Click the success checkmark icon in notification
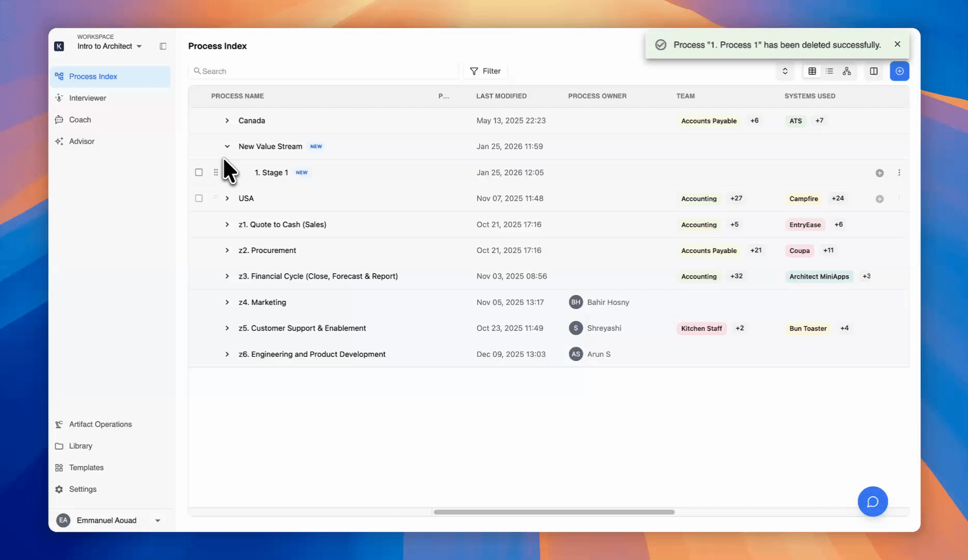The height and width of the screenshot is (560, 968). point(660,45)
